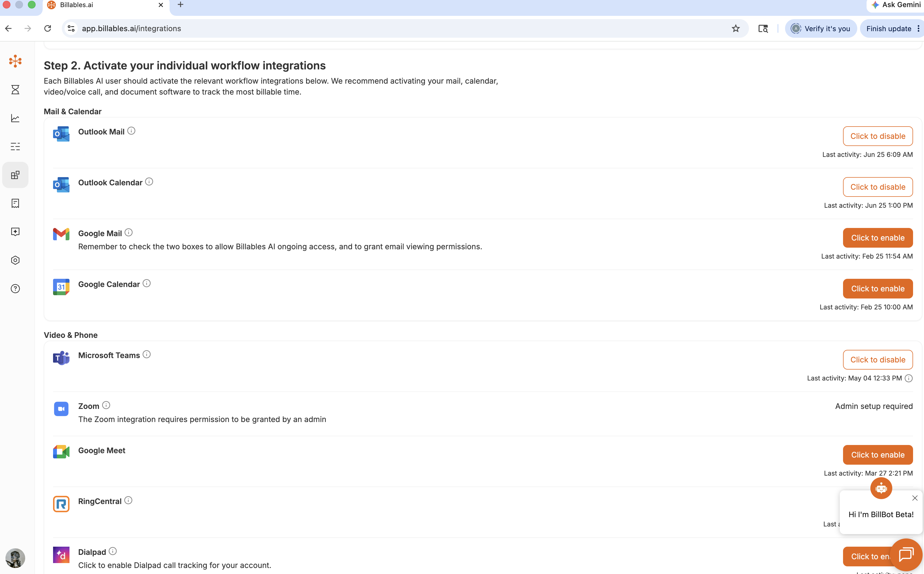Screen dimensions: 924x574
Task: Click the Finish update button
Action: (x=888, y=28)
